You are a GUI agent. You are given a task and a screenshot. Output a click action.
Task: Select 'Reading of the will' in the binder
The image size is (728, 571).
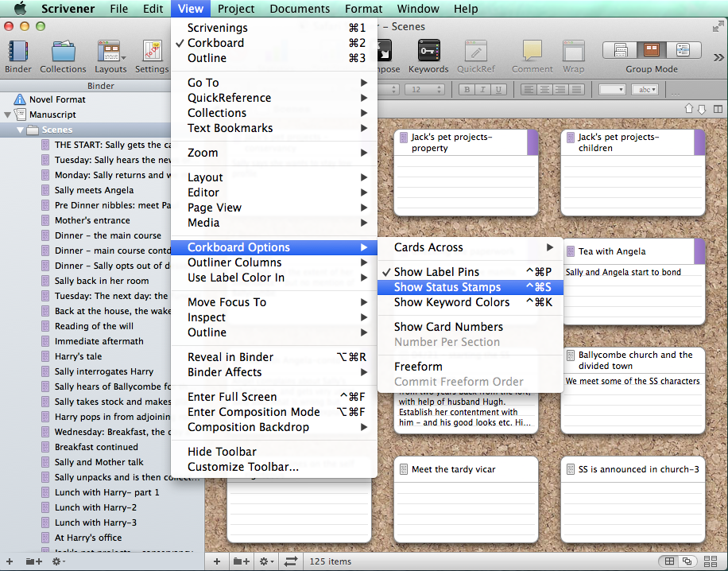click(94, 326)
